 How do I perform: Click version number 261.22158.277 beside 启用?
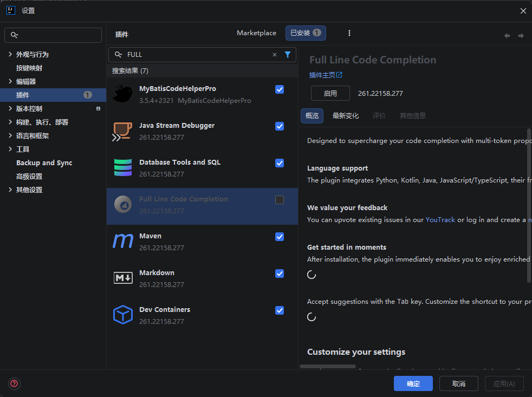coord(380,93)
